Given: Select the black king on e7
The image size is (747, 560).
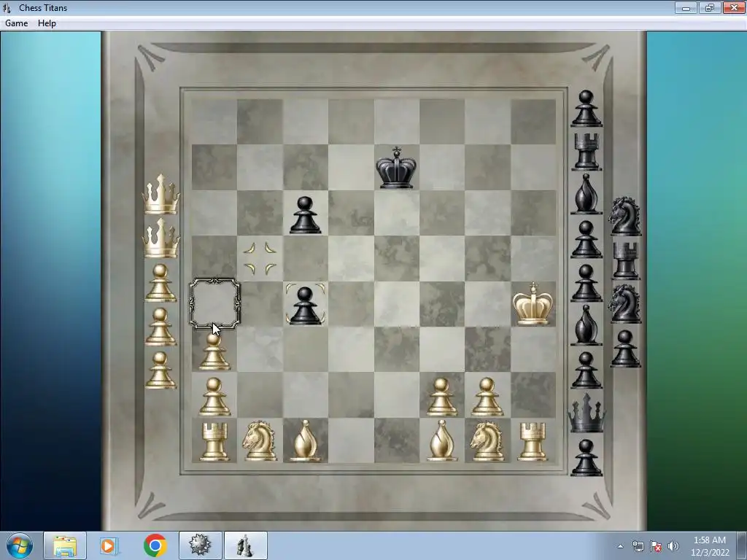Looking at the screenshot, I should tap(396, 168).
